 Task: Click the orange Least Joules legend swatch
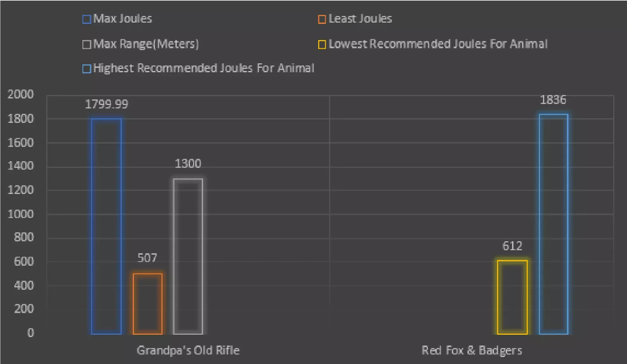pyautogui.click(x=322, y=19)
